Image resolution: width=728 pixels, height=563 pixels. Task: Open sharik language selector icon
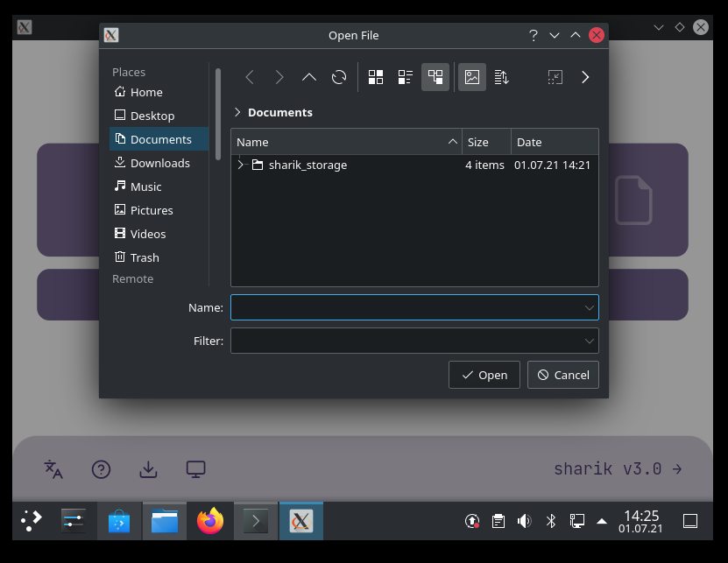(53, 469)
